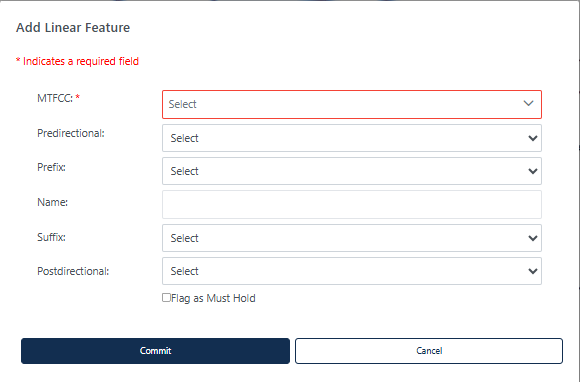Viewport: 580px width, 382px height.
Task: Click the Postdirectional dropdown arrow icon
Action: (x=533, y=271)
